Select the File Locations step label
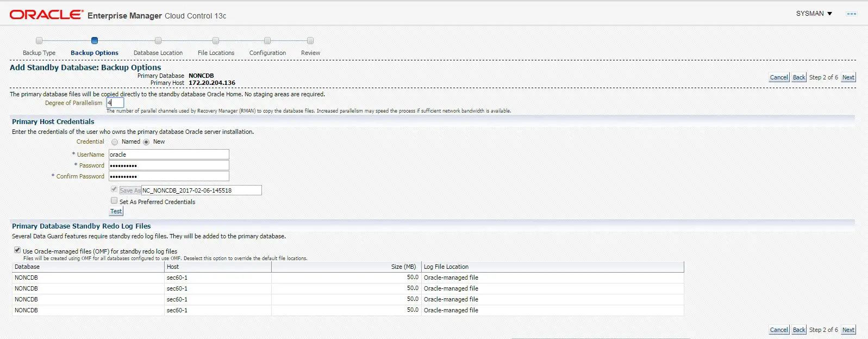Image resolution: width=868 pixels, height=339 pixels. 216,53
